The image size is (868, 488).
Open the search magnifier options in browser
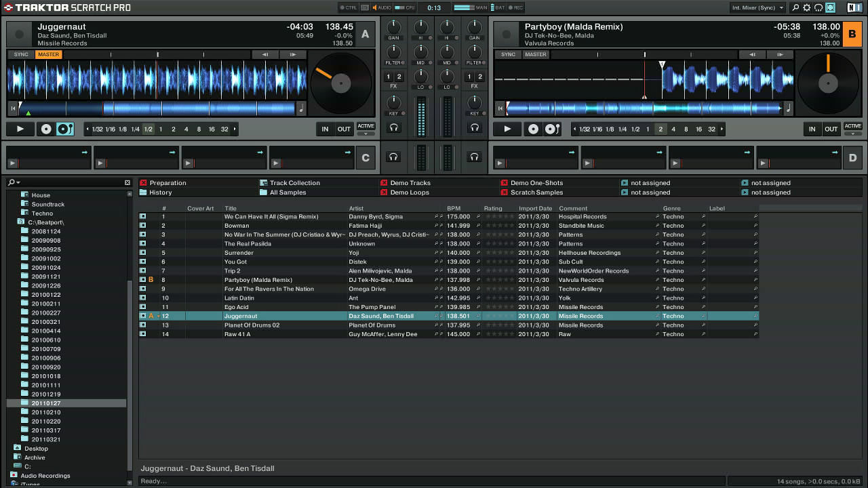coord(14,182)
